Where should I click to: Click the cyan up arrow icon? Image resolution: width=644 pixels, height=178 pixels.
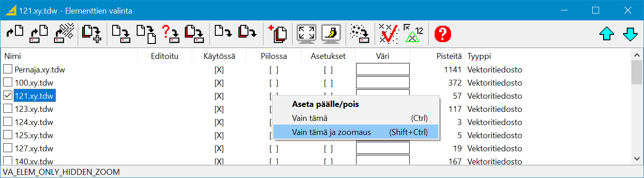607,34
